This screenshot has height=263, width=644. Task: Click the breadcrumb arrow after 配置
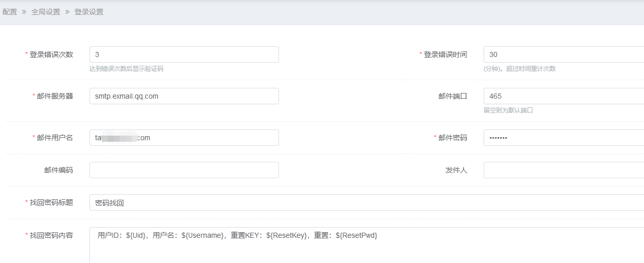24,12
